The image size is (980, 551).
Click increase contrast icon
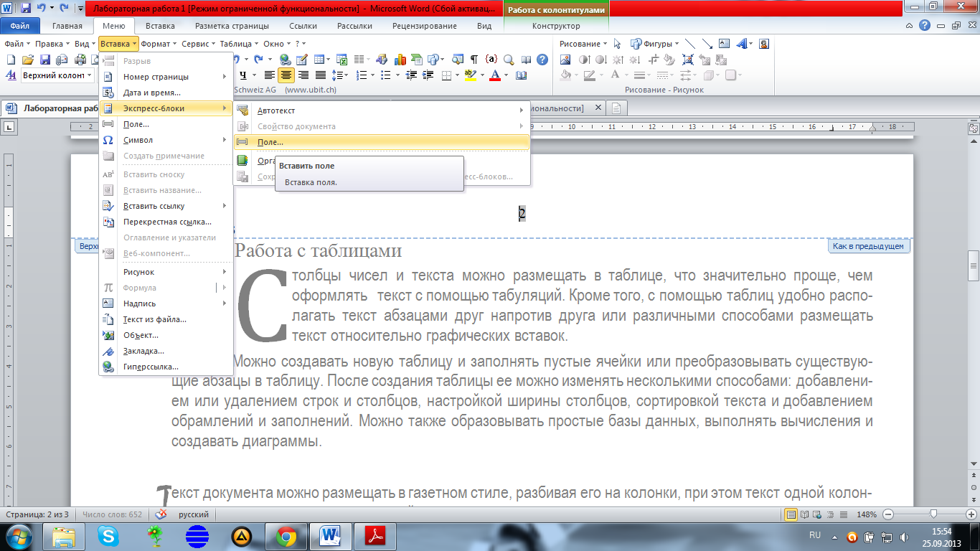coord(585,60)
